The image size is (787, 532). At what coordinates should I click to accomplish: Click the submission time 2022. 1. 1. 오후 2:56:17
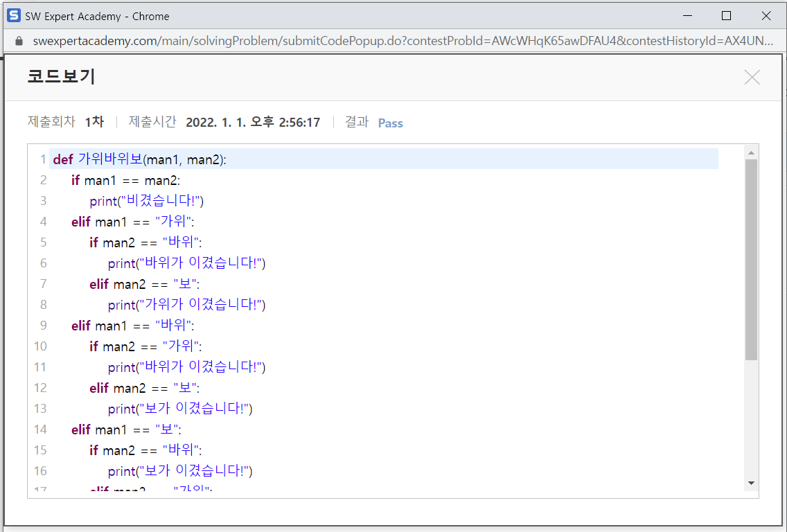[253, 122]
